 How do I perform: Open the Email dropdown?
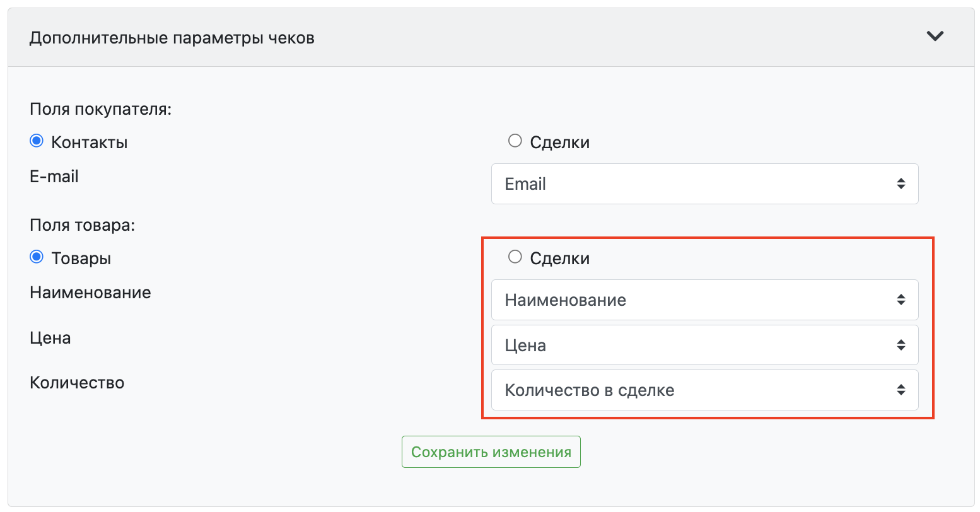[x=704, y=184]
